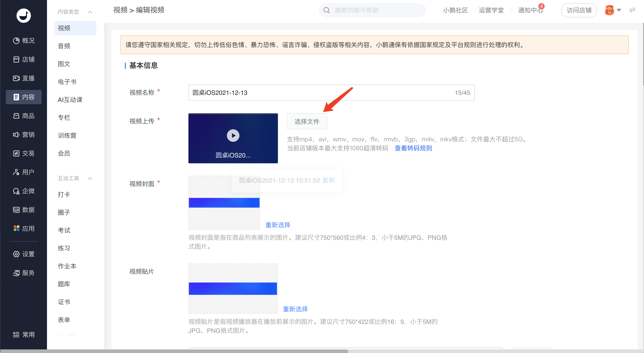
Task: Play the uploaded video preview
Action: tap(233, 136)
